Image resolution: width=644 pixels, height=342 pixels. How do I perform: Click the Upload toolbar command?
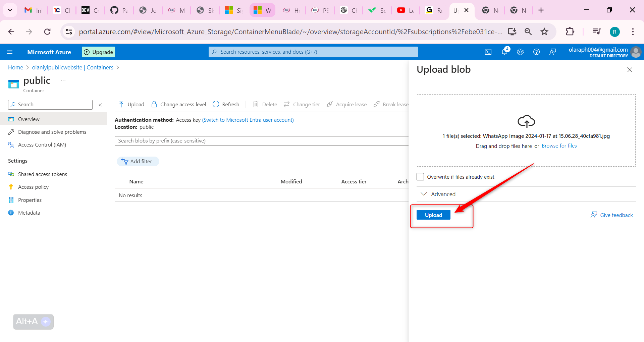pos(131,104)
